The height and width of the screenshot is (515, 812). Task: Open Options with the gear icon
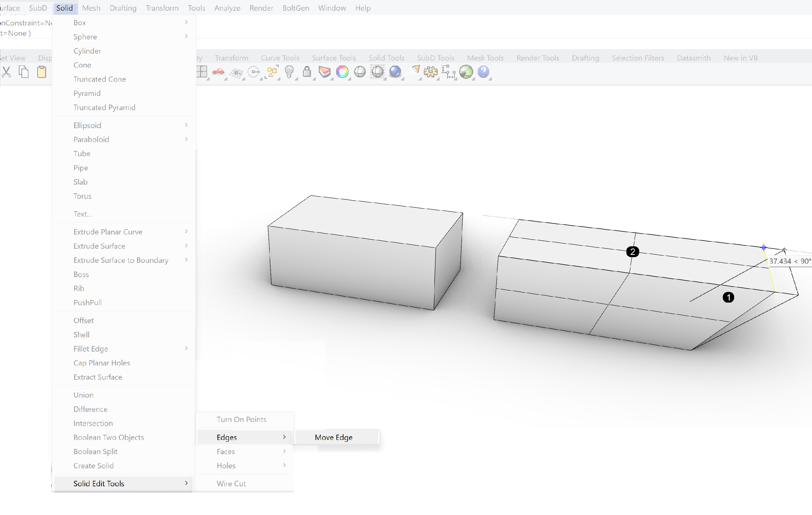pos(430,72)
